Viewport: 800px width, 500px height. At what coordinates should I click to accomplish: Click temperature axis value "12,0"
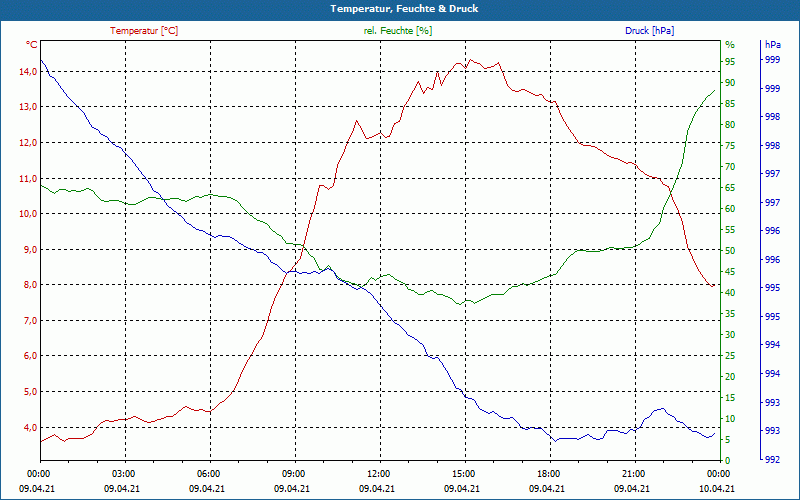tap(28, 142)
